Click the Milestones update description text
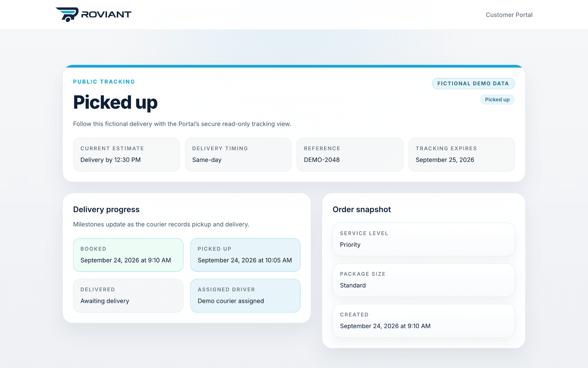The height and width of the screenshot is (368, 588). pos(161,224)
